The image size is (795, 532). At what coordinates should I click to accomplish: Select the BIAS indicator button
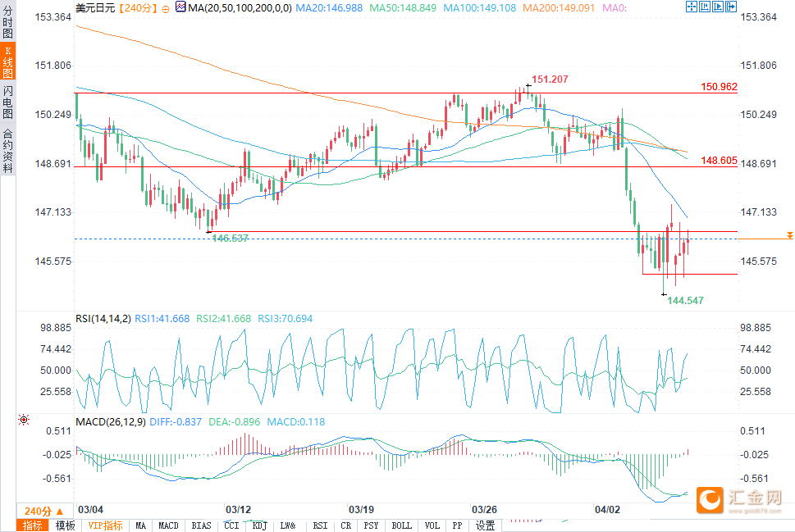click(x=201, y=525)
